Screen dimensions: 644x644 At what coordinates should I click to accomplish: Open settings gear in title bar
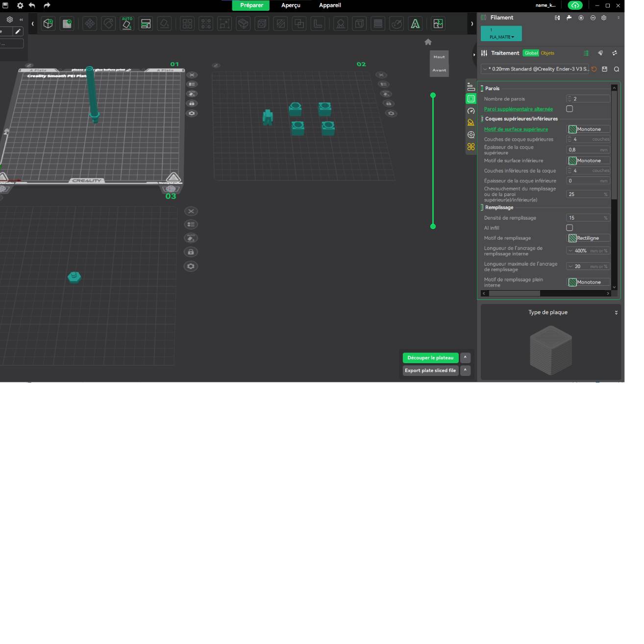point(20,5)
